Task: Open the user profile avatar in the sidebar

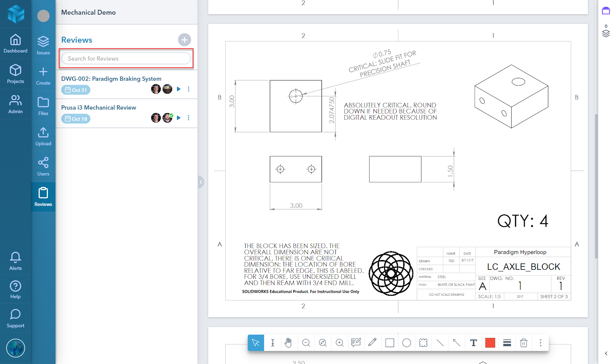Action: [x=15, y=348]
